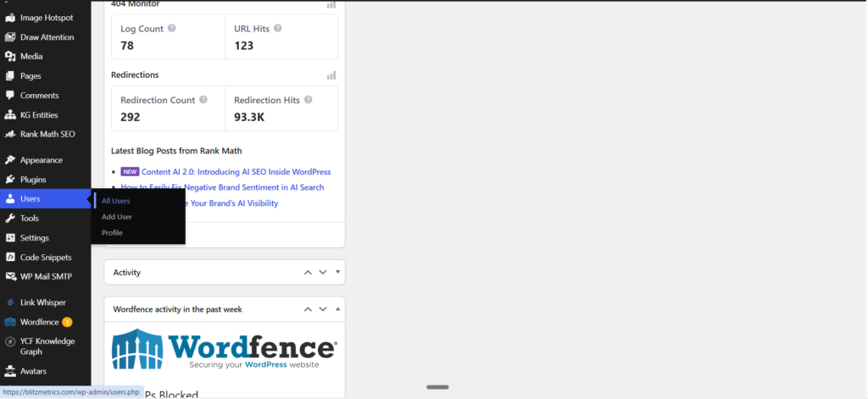Image resolution: width=868 pixels, height=399 pixels.
Task: Choose Add User in the submenu
Action: pos(117,217)
